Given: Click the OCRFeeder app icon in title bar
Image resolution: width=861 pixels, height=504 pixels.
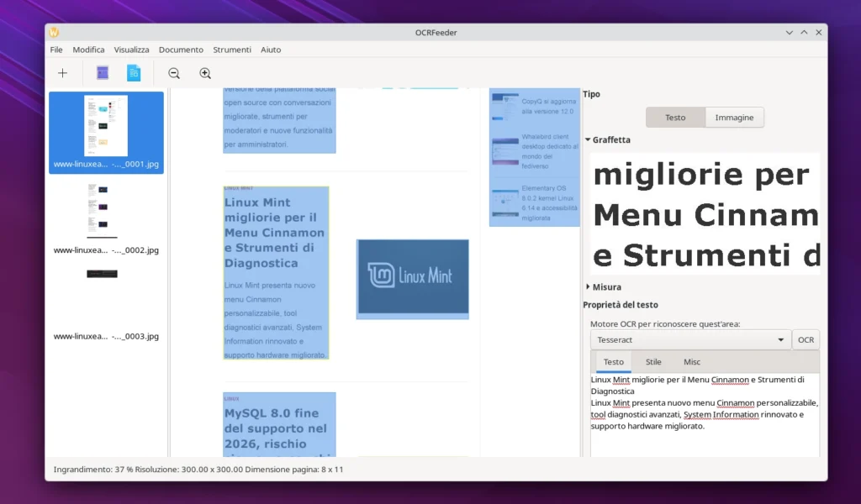Looking at the screenshot, I should pyautogui.click(x=54, y=33).
